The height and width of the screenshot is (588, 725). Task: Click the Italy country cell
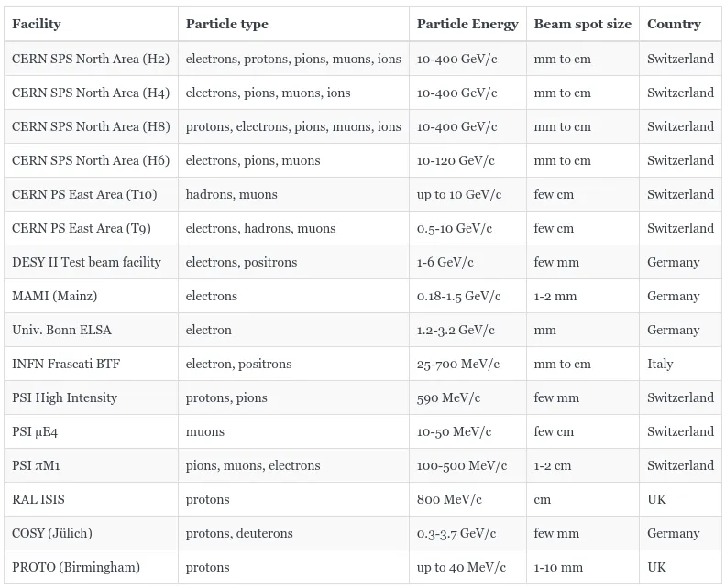tap(680, 364)
